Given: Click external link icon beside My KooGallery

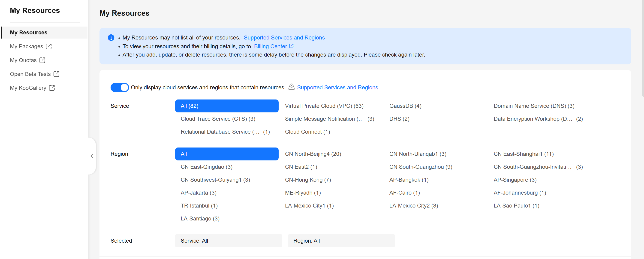Looking at the screenshot, I should tap(52, 88).
